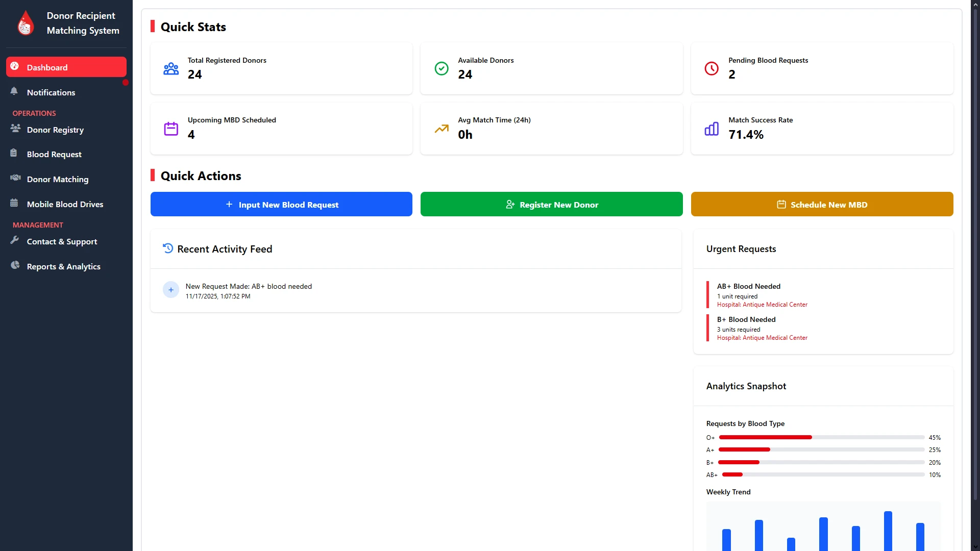Open the Dashboard menu item
The height and width of the screenshot is (551, 980).
click(66, 67)
